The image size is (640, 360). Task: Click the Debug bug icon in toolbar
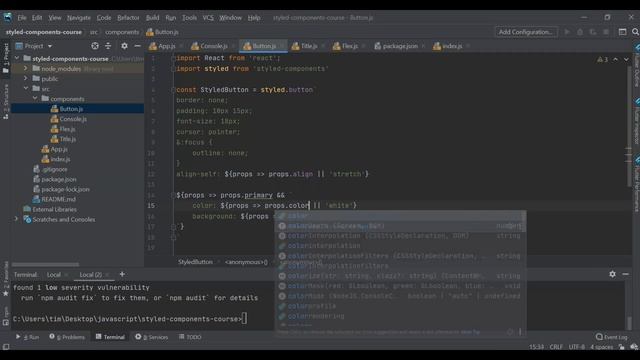tap(580, 32)
